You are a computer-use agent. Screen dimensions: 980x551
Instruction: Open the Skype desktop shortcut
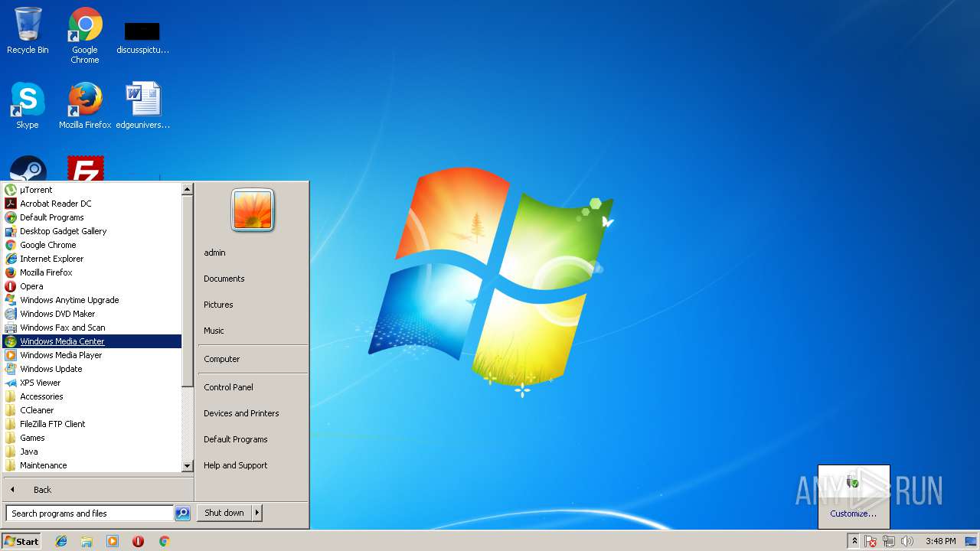pos(28,106)
